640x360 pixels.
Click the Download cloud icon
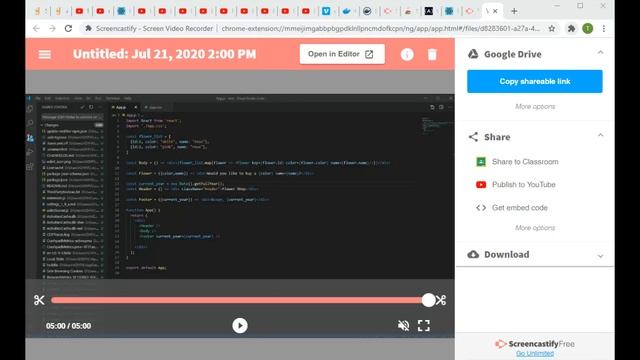point(473,254)
